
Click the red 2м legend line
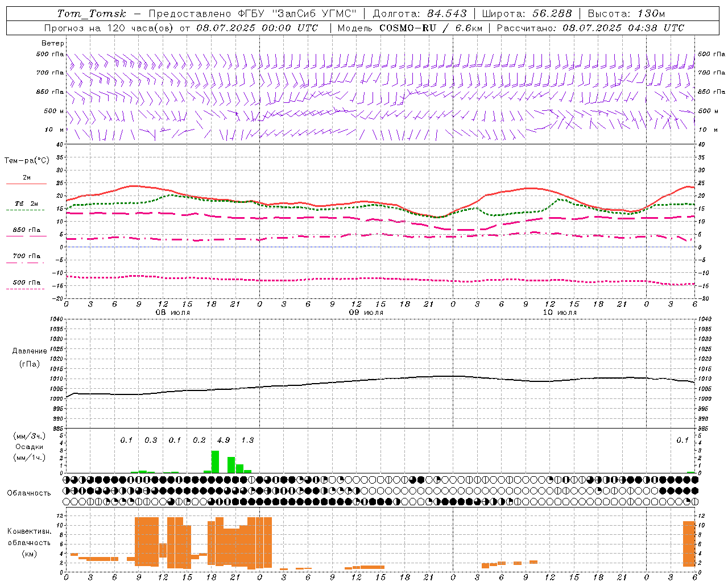coord(26,184)
